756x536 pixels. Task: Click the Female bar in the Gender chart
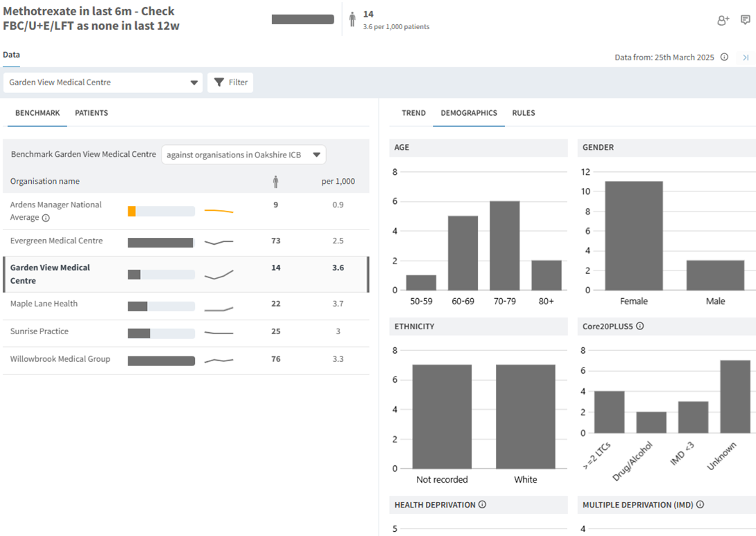(634, 236)
